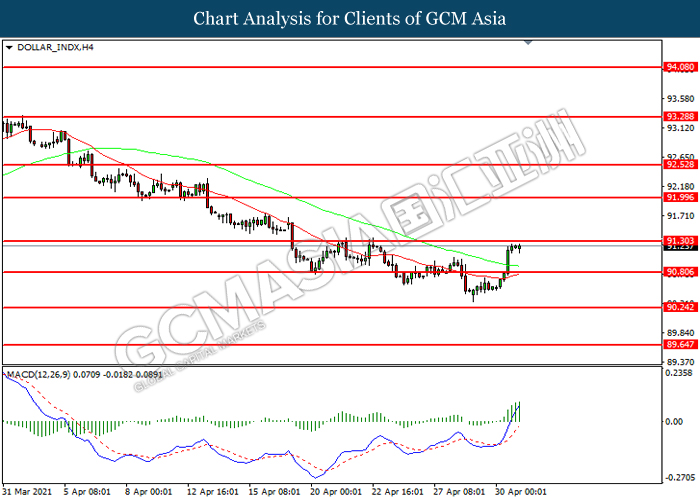Click the Chart Analysis for Clients of GCM Asia title
This screenshot has width=700, height=500.
coord(350,19)
